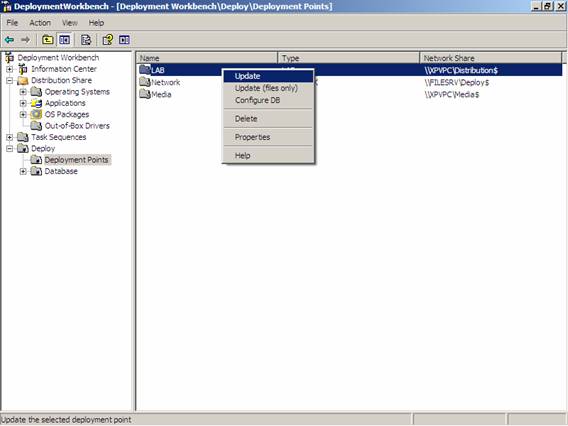568x426 pixels.
Task: Expand the Information Center node
Action: click(x=10, y=69)
